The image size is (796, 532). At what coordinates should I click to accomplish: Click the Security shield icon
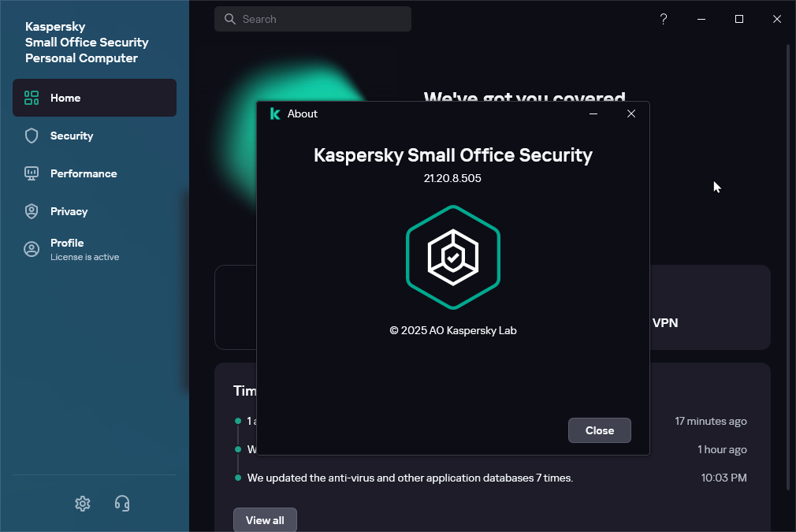click(x=32, y=136)
